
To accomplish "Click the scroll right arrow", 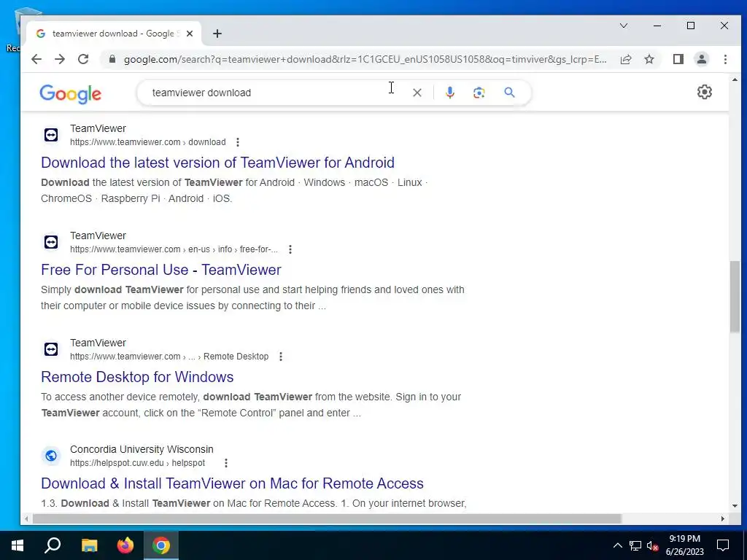I will point(723,518).
